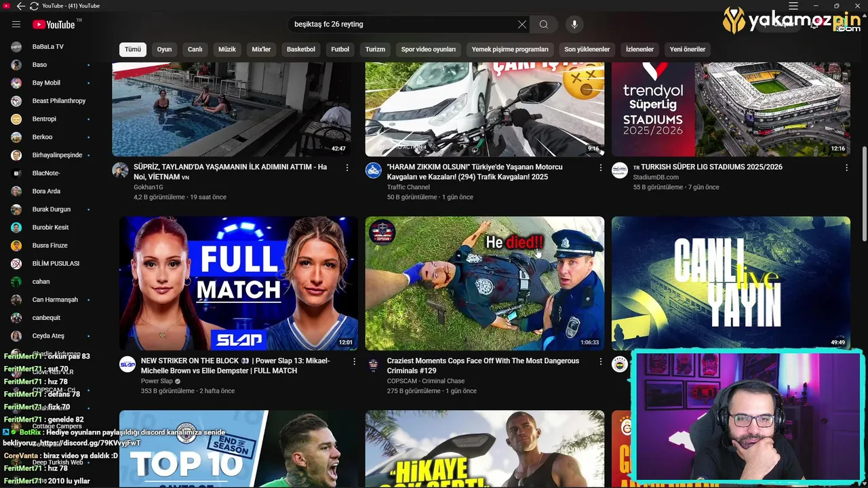Play the He died!! COPSCAM thumbnail
Viewport: 868px width, 488px height.
click(x=485, y=283)
